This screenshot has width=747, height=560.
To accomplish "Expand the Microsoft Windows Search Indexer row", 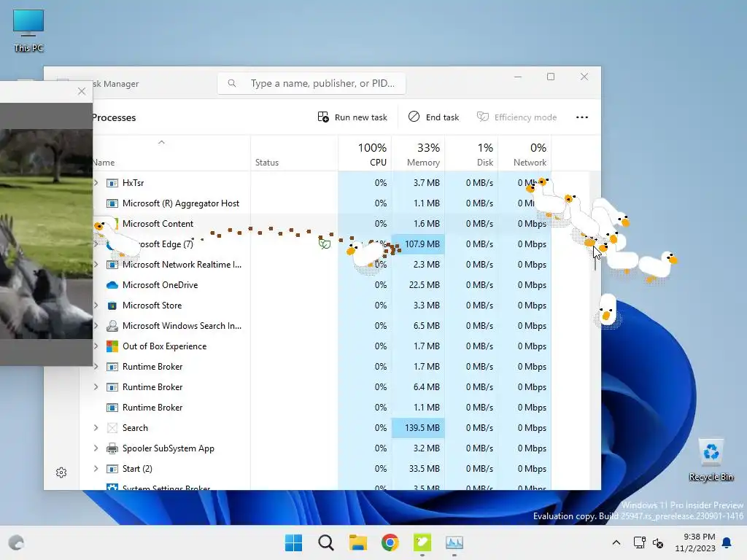I will pyautogui.click(x=96, y=326).
